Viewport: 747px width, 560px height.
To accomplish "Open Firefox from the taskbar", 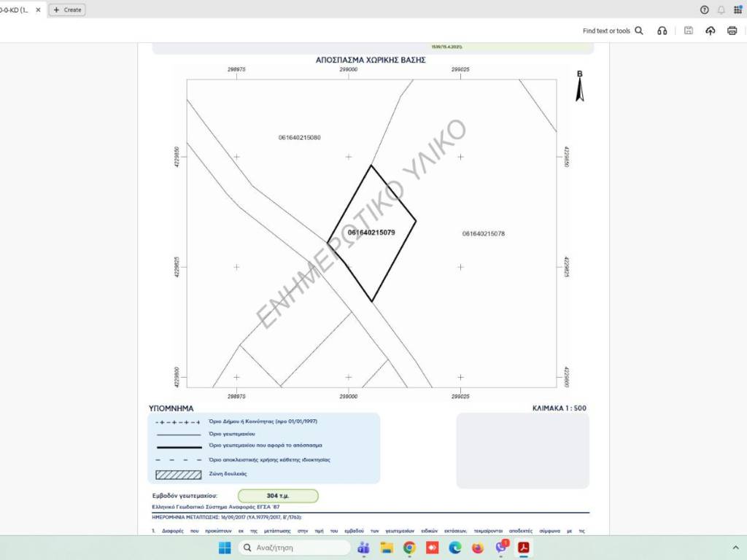I will (478, 548).
